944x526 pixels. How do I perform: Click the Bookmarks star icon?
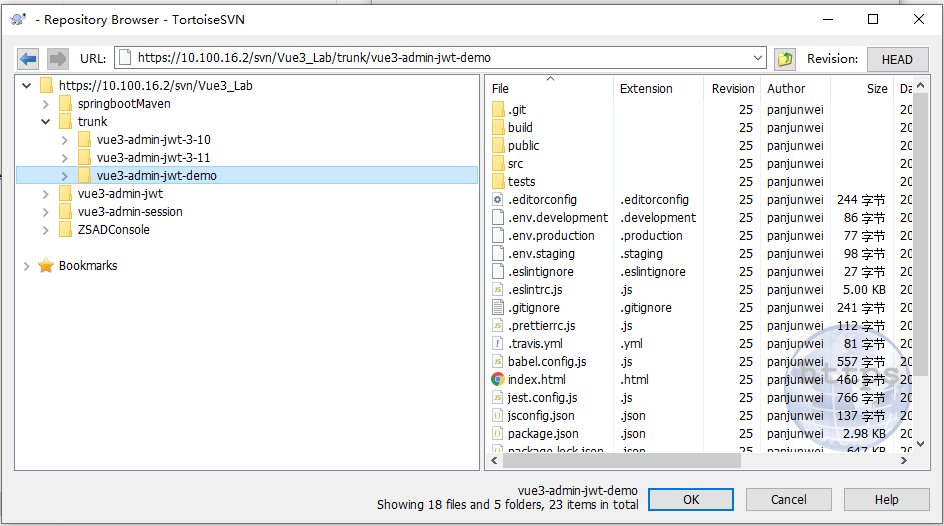(46, 265)
